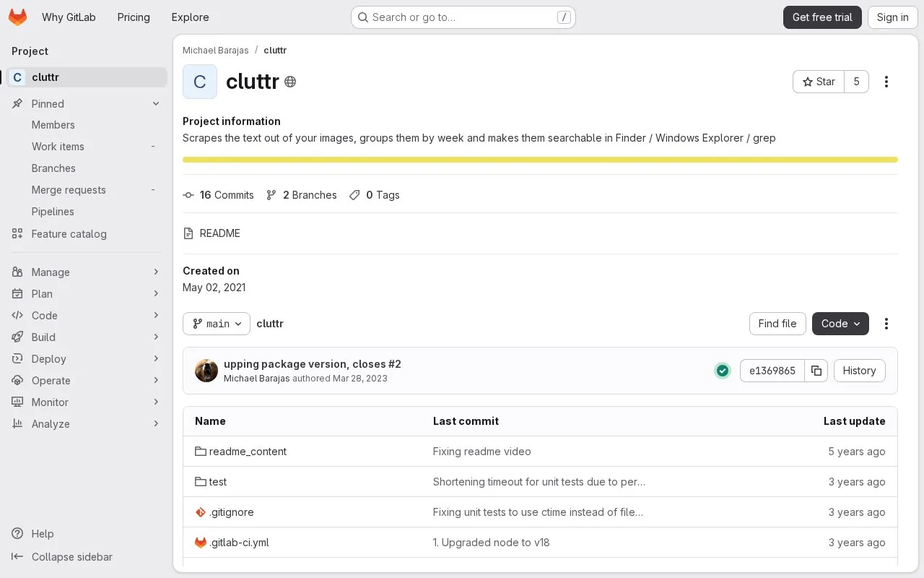The image size is (924, 578).
Task: Expand the Manage section
Action: pos(87,272)
